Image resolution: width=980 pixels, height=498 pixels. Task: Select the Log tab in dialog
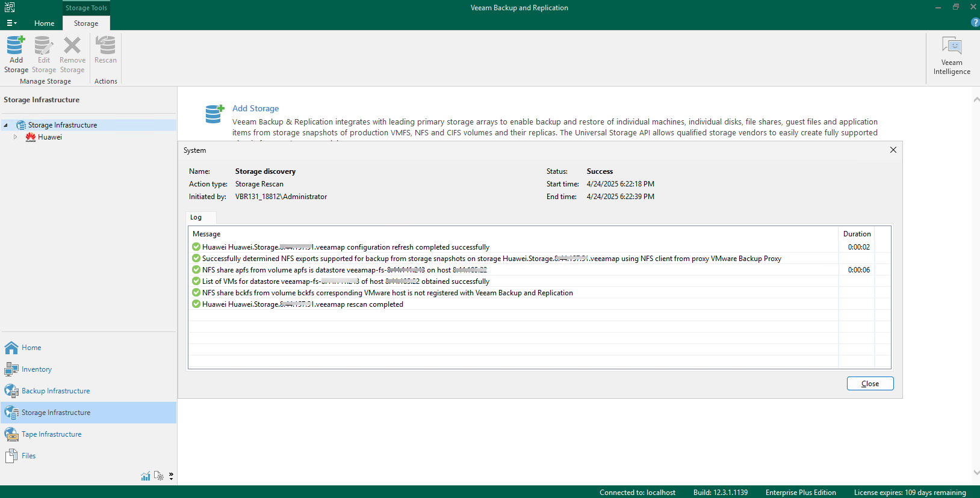pyautogui.click(x=196, y=217)
